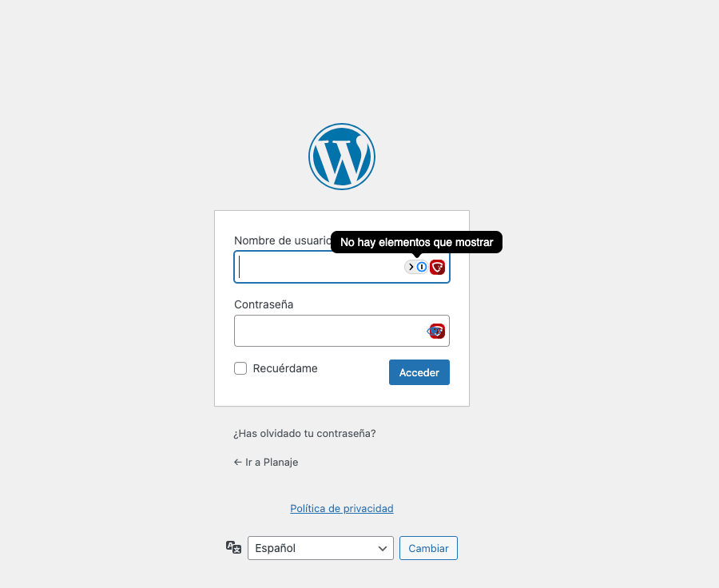719x588 pixels.
Task: Open the 1Password icon in the username field
Action: 421,267
